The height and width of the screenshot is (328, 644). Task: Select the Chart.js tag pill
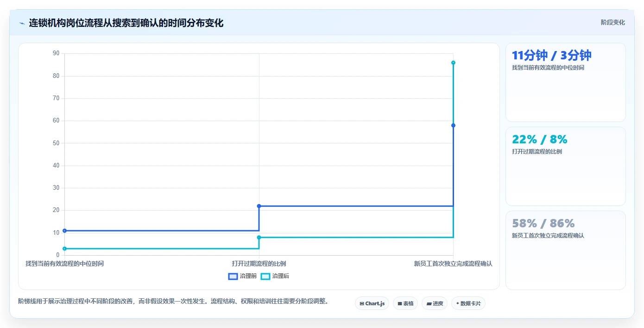click(372, 303)
